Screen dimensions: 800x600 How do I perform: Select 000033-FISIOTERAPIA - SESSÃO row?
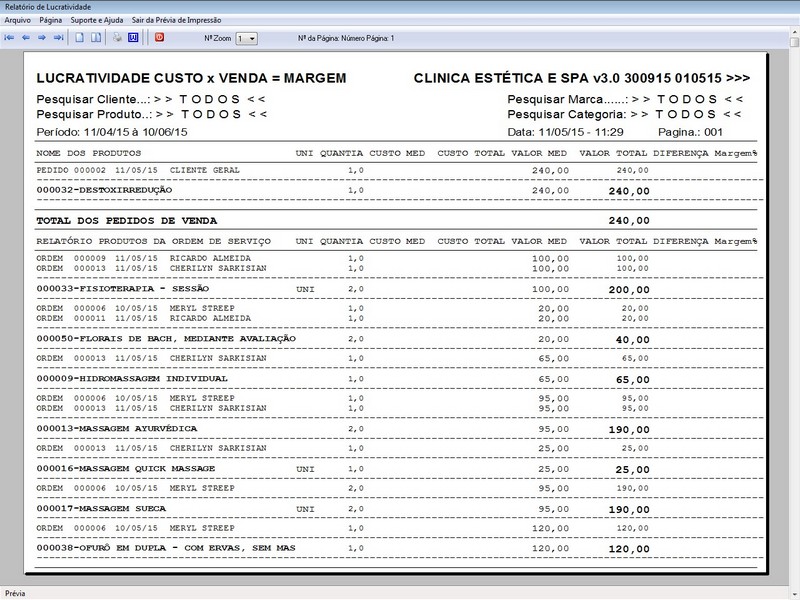click(x=343, y=289)
